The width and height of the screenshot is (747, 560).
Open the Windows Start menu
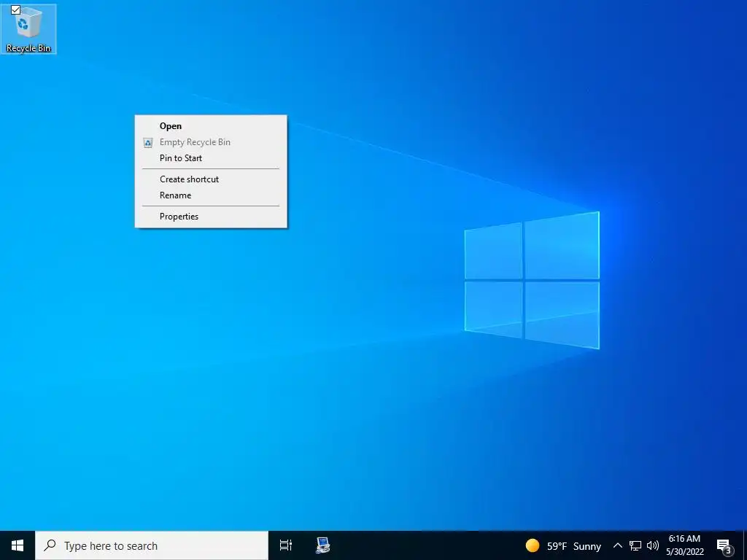click(x=18, y=545)
